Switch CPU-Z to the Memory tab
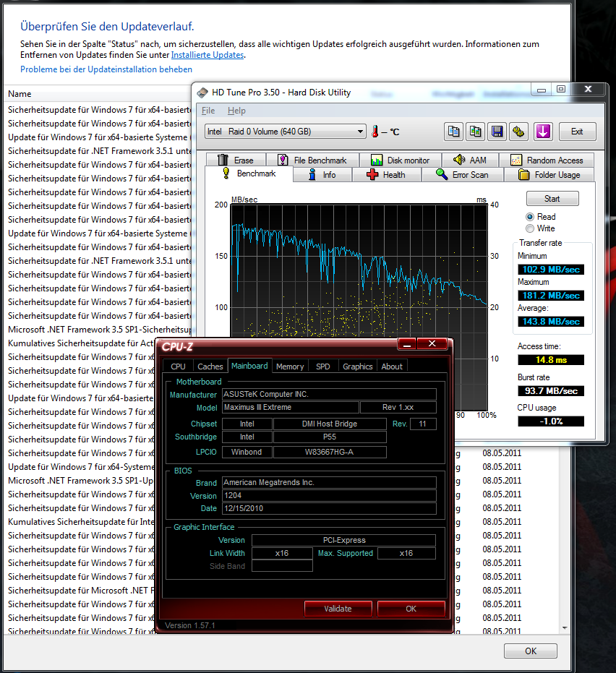This screenshot has width=616, height=673. 289,366
